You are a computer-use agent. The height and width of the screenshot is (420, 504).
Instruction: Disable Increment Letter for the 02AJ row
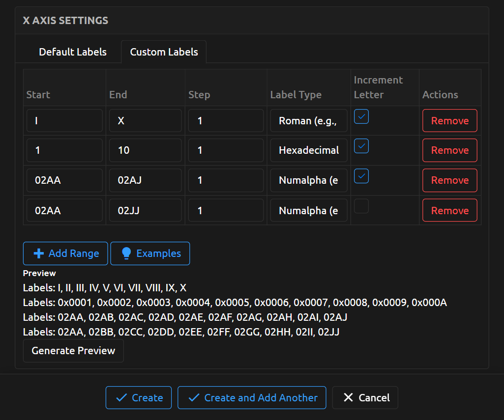(x=361, y=176)
